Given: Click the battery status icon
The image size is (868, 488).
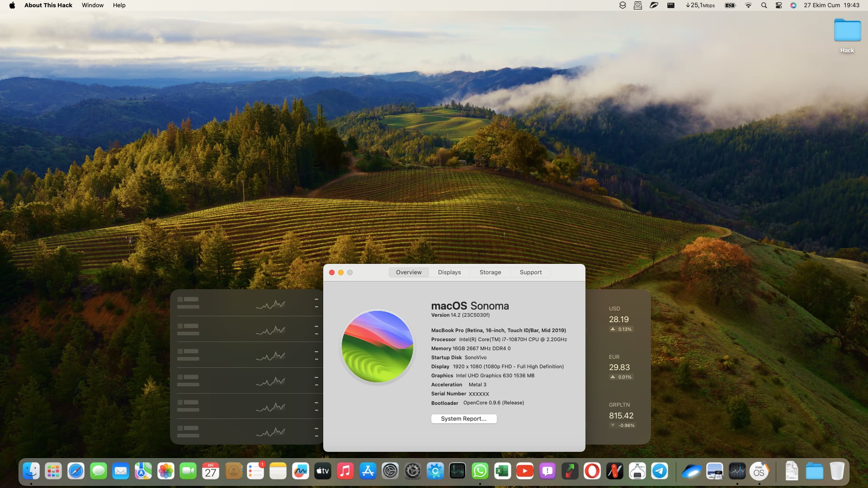Looking at the screenshot, I should (730, 5).
